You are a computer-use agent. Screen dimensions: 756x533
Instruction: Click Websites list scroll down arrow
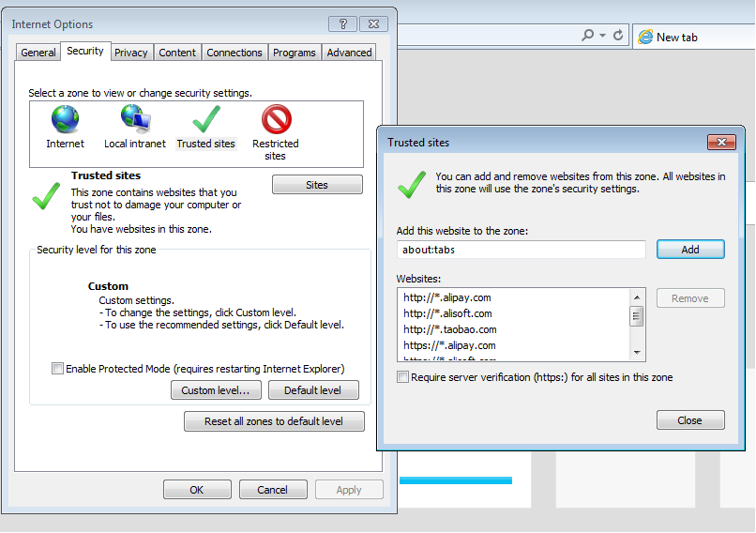tap(637, 353)
